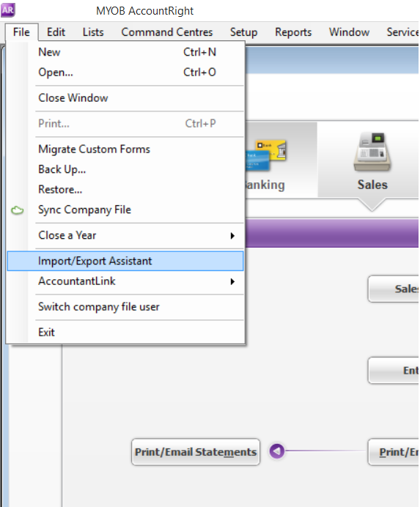Open the Banking command centre icon
Image resolution: width=420 pixels, height=507 pixels.
coord(266,155)
